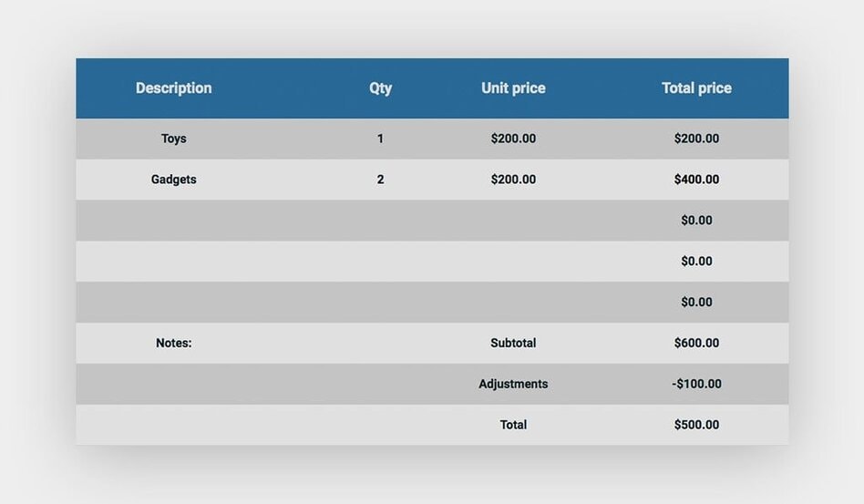Select the Subtotal label
The image size is (864, 504).
[x=513, y=344]
